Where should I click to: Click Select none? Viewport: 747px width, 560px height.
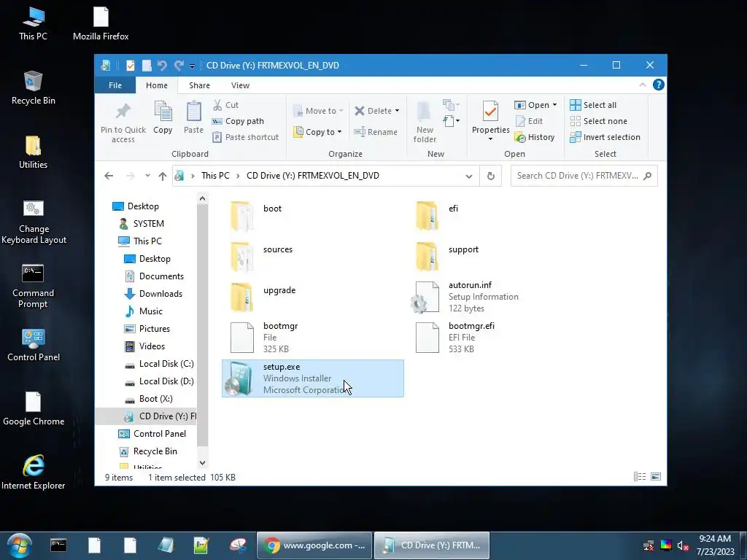point(598,121)
